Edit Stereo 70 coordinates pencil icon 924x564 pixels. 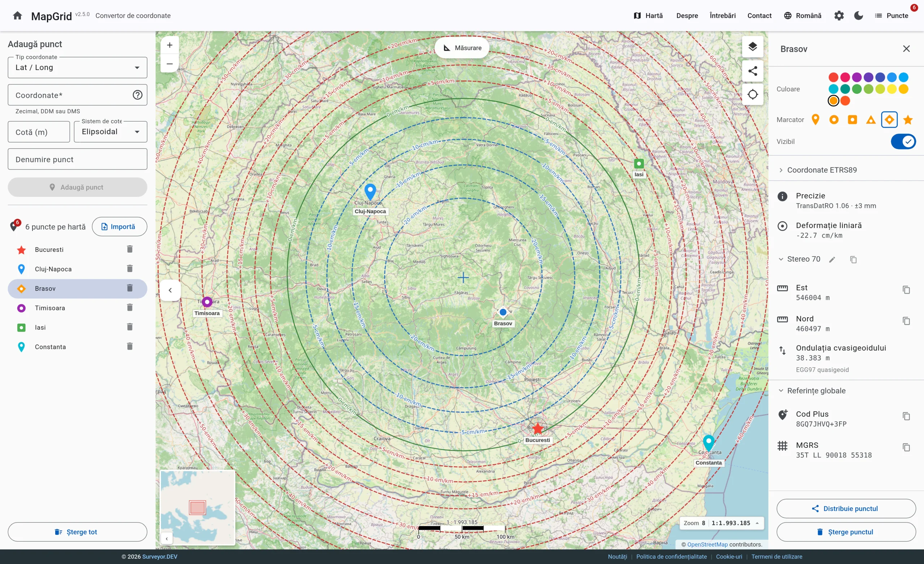pyautogui.click(x=832, y=259)
